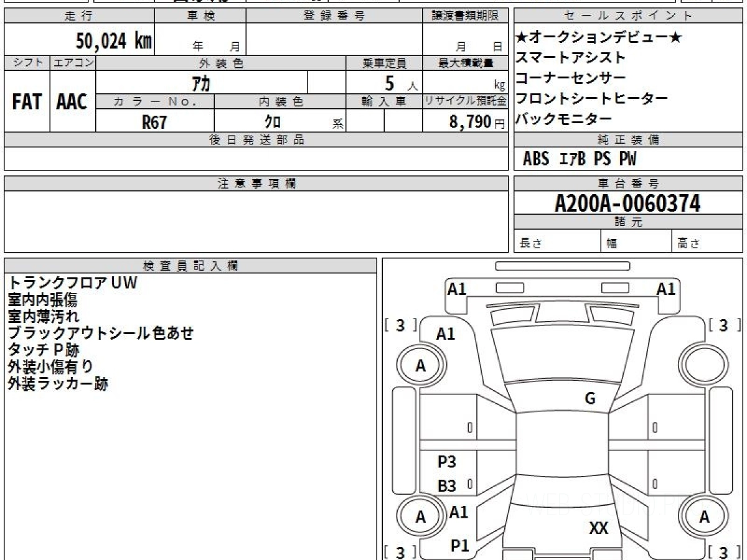Click the chassis number A200A-0060374
This screenshot has width=747, height=560.
tap(627, 203)
